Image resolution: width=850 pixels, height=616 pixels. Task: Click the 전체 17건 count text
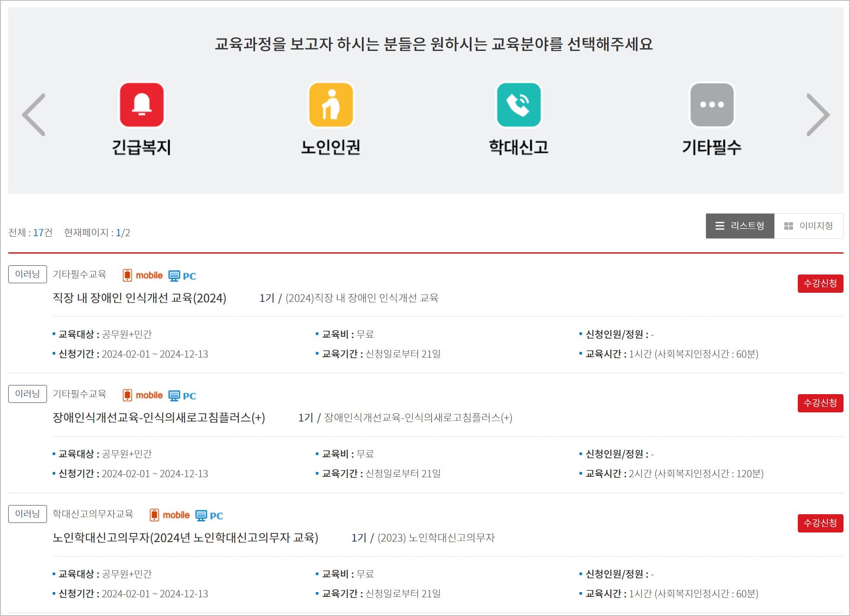pos(30,233)
